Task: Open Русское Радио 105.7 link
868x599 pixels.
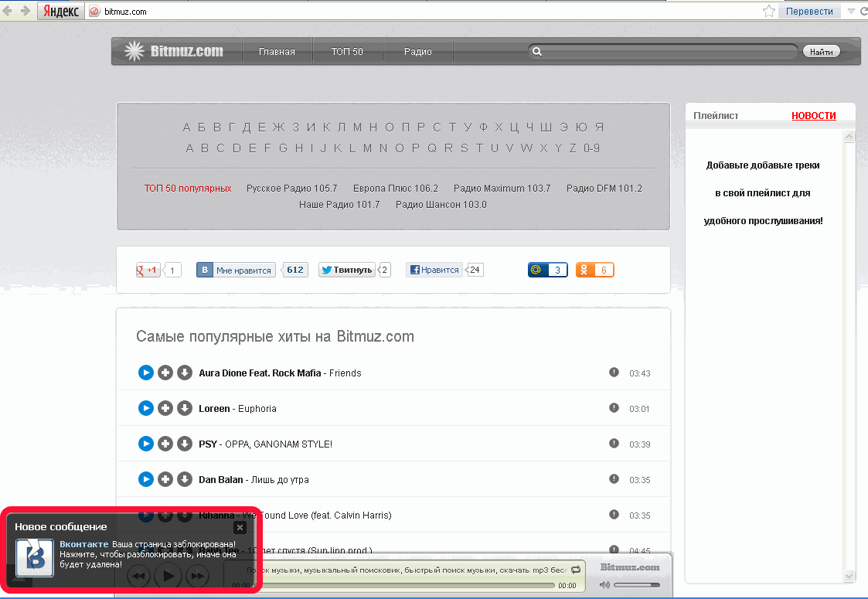Action: (x=291, y=189)
